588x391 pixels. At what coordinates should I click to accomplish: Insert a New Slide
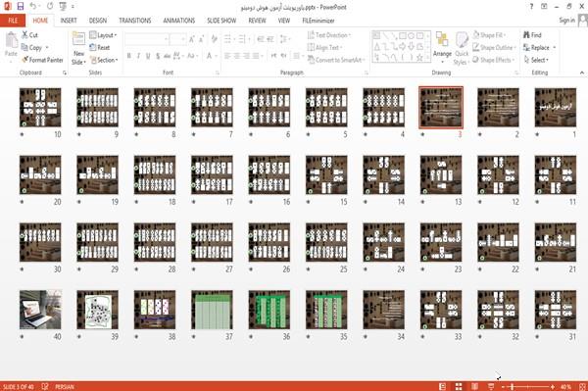pos(78,48)
